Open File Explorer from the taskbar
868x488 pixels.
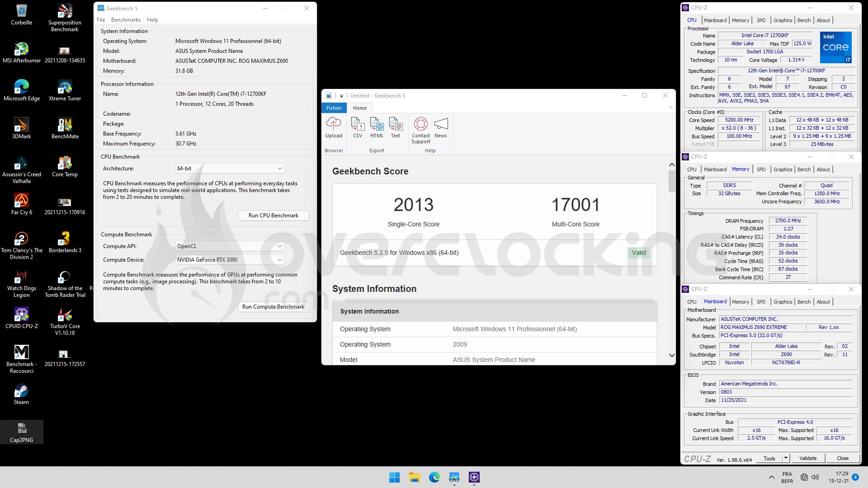[414, 477]
